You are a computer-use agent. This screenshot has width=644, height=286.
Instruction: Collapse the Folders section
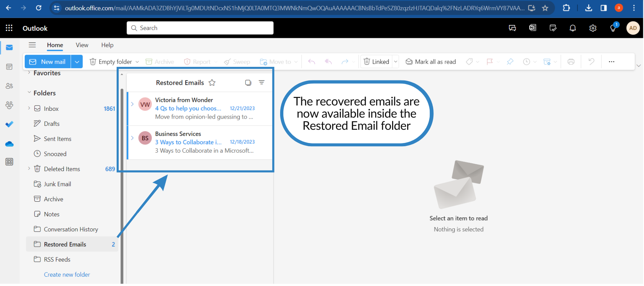29,93
